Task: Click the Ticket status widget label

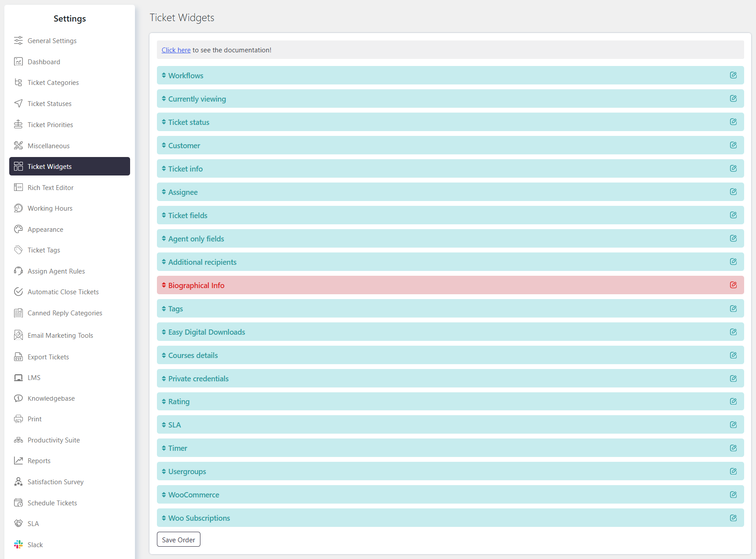Action: [189, 122]
